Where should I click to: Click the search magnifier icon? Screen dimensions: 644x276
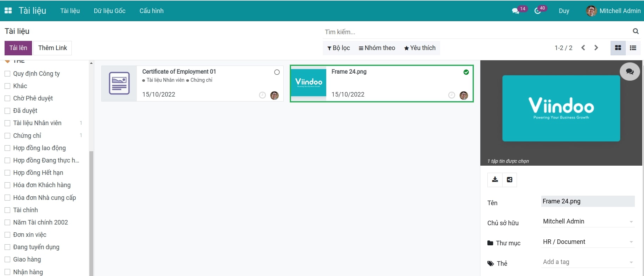coord(636,31)
